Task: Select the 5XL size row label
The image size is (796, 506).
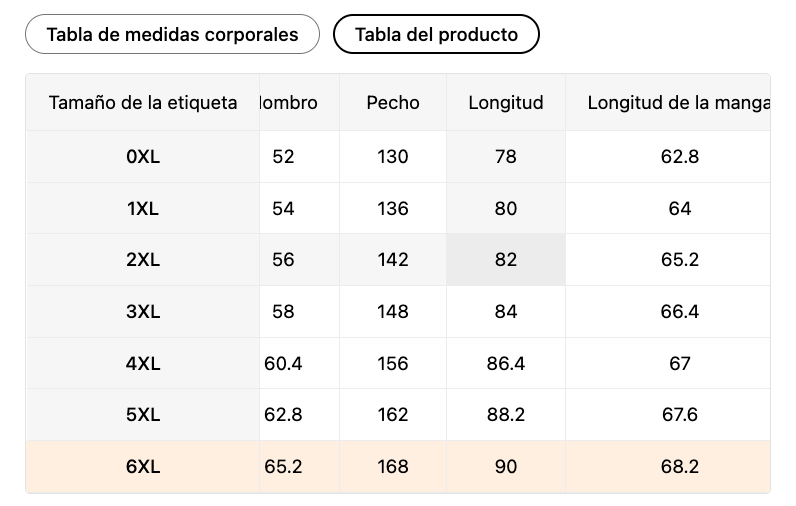Action: pos(143,415)
